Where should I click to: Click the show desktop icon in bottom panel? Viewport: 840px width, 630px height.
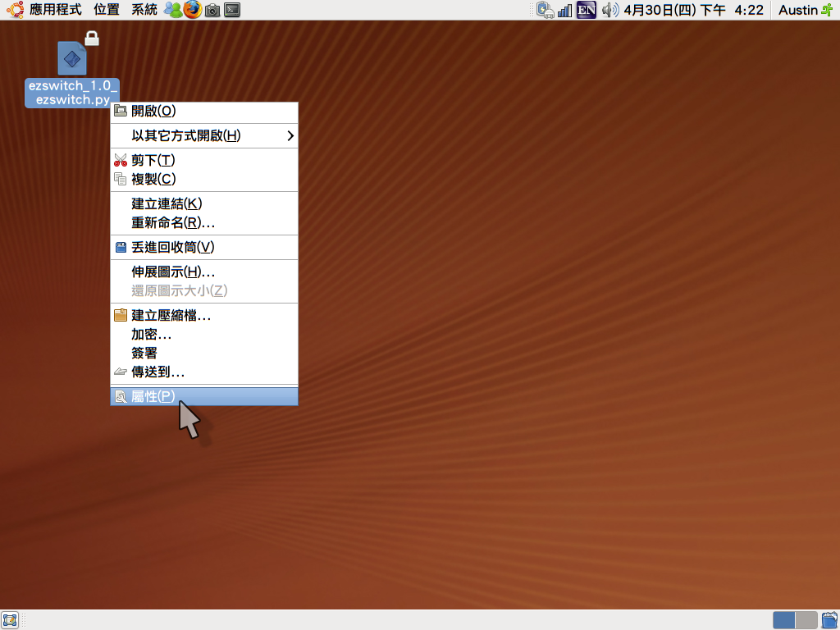10,619
